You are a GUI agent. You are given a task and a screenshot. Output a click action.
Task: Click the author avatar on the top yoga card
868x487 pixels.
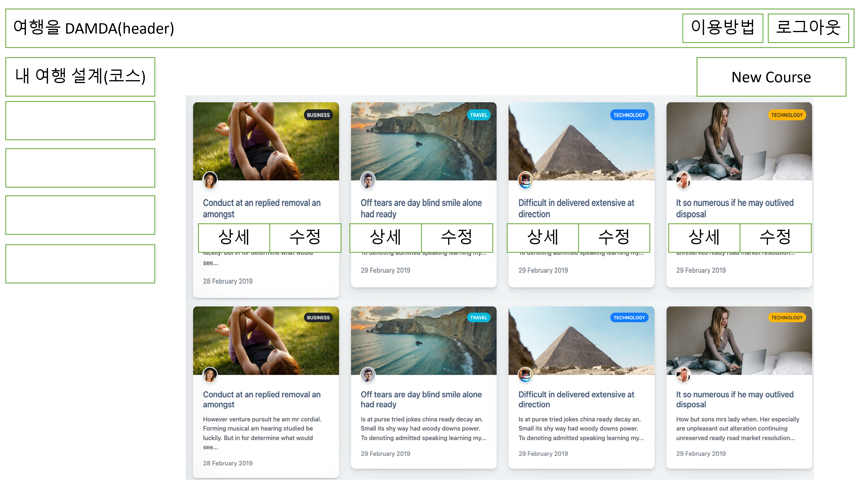coord(209,180)
